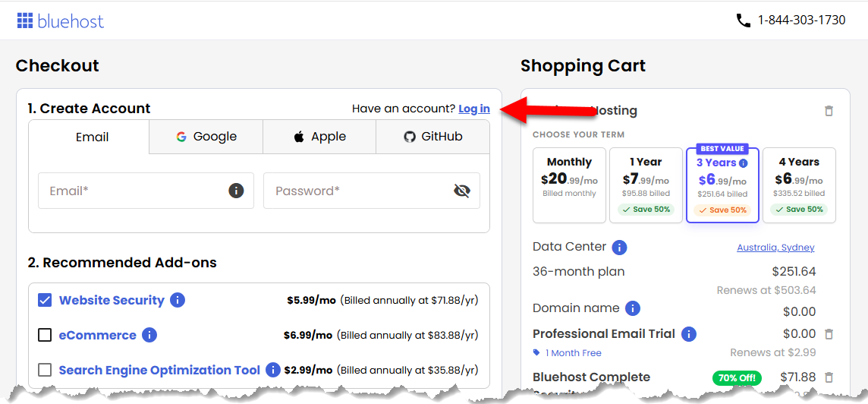Switch to the Email sign-up tab

point(89,137)
